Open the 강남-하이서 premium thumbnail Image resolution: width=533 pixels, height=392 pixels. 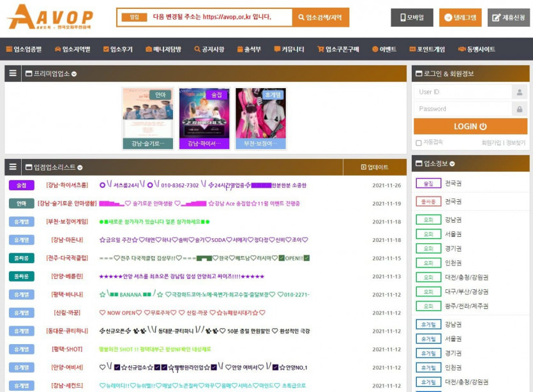[204, 118]
